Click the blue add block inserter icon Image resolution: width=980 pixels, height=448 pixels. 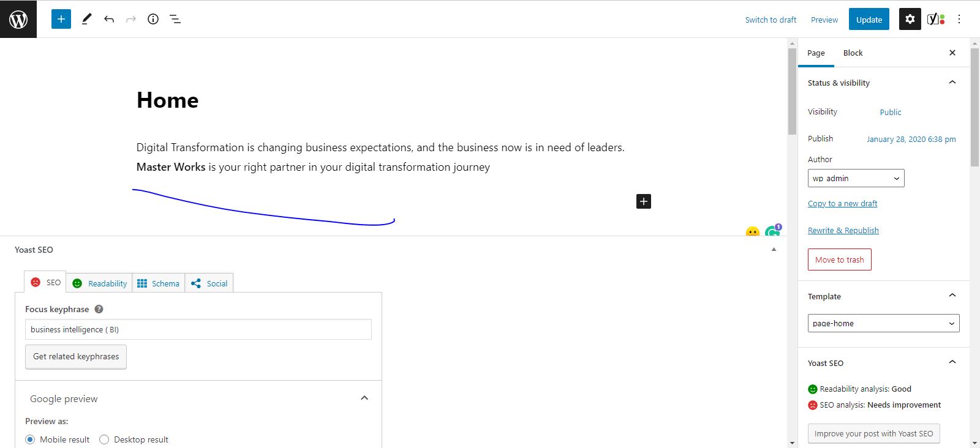point(61,19)
